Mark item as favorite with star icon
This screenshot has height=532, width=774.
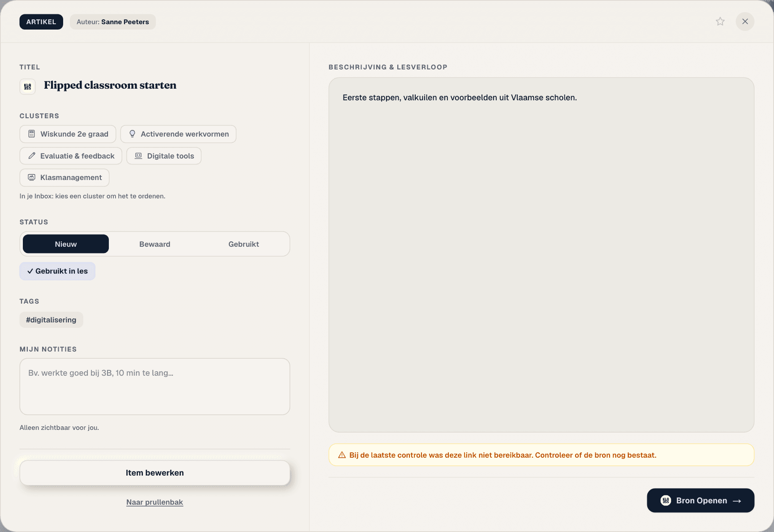[720, 21]
